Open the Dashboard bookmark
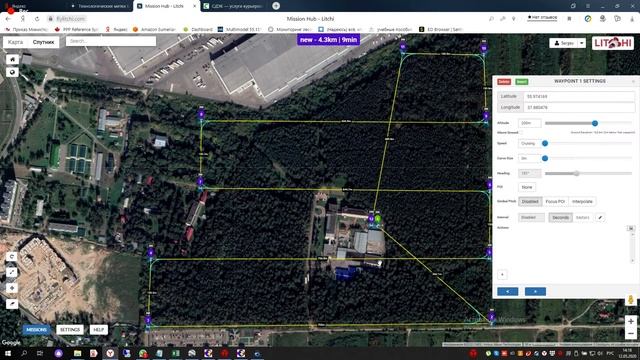The width and height of the screenshot is (640, 360). coord(198,29)
